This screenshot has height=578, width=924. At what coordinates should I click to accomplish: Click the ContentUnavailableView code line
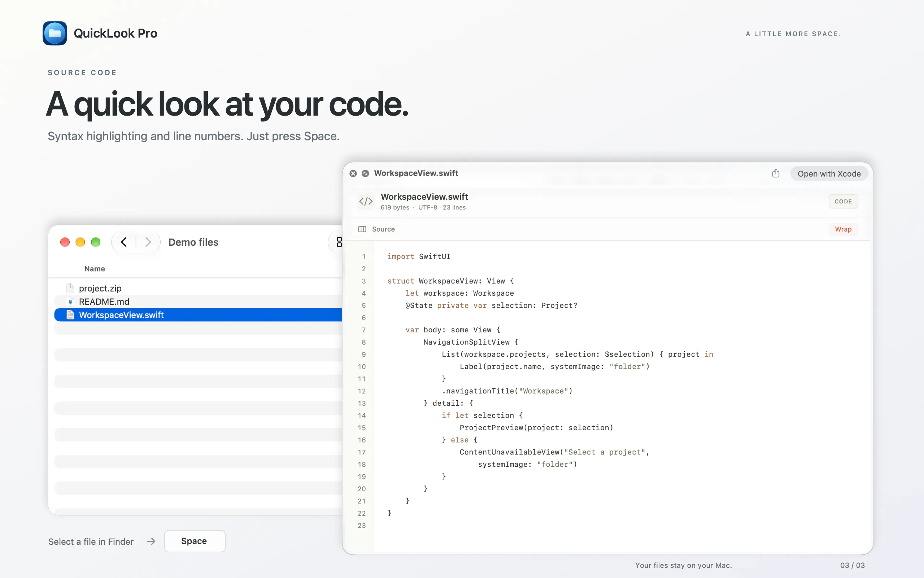pyautogui.click(x=554, y=452)
